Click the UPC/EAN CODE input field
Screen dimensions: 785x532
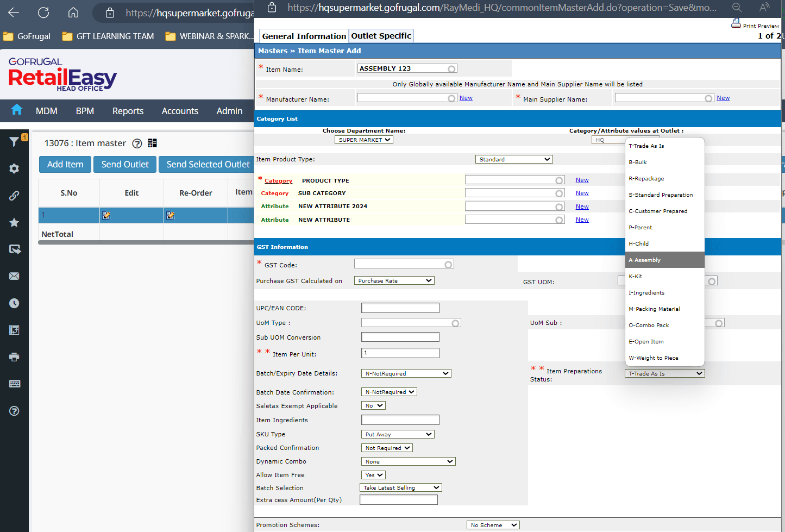point(400,308)
